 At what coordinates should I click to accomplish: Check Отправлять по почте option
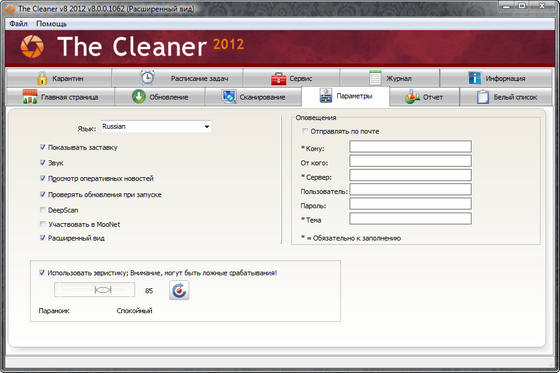305,131
